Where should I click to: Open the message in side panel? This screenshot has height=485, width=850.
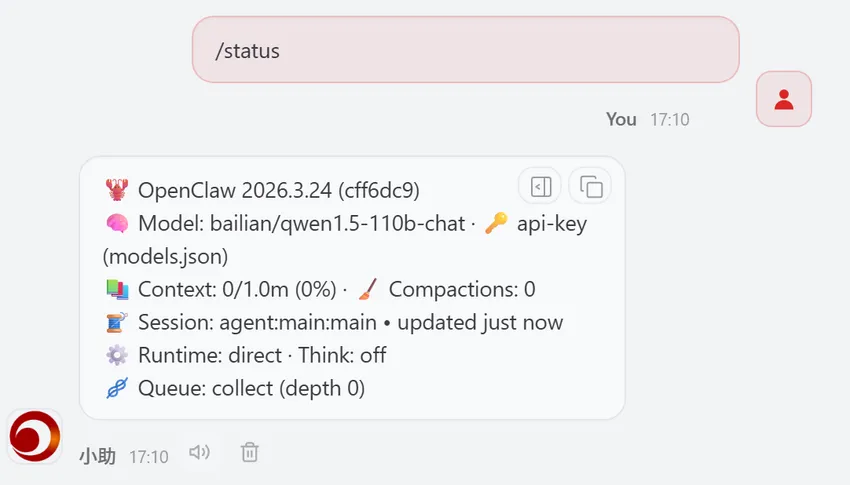point(540,187)
